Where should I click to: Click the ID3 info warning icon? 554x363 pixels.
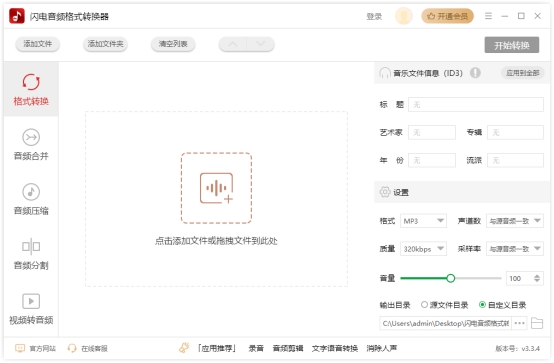(475, 73)
